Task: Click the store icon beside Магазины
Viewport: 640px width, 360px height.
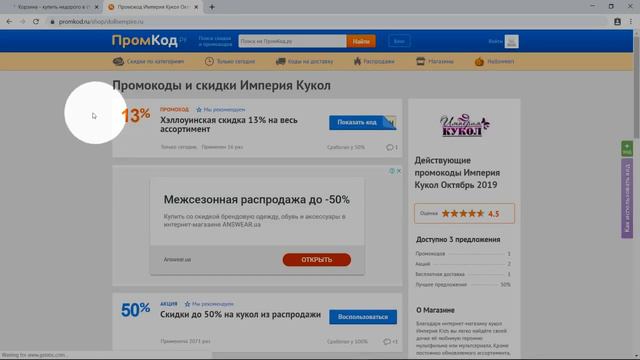Action: [x=420, y=61]
